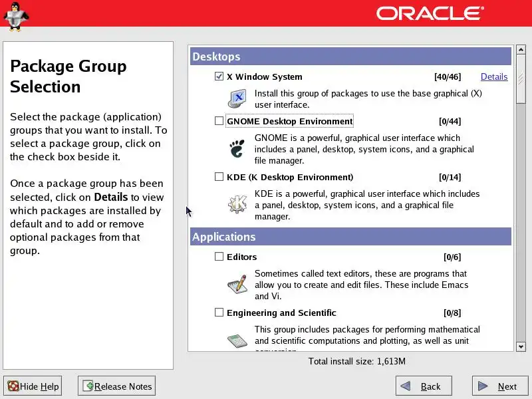Click the Package Group Selection heading

click(68, 76)
